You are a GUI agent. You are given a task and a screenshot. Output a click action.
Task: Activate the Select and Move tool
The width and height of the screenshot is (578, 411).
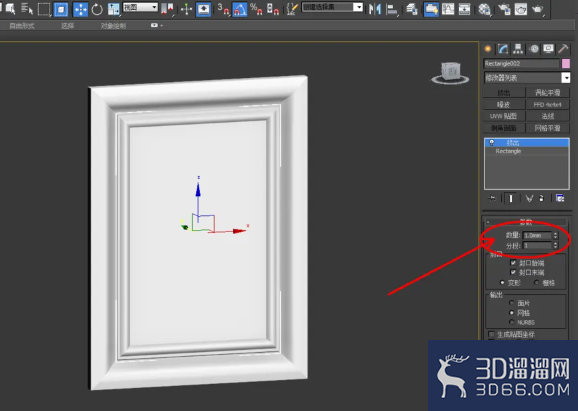point(80,9)
